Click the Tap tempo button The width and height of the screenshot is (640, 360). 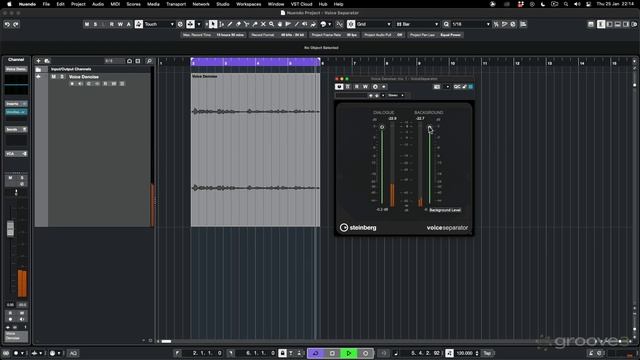pyautogui.click(x=487, y=353)
